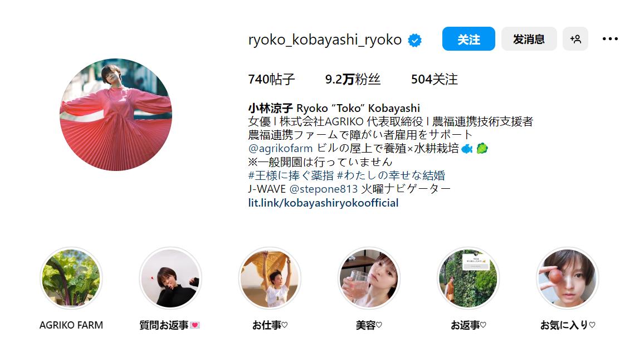Image resolution: width=644 pixels, height=362 pixels.
Task: Open the profile picture in pink dress
Action: (116, 115)
